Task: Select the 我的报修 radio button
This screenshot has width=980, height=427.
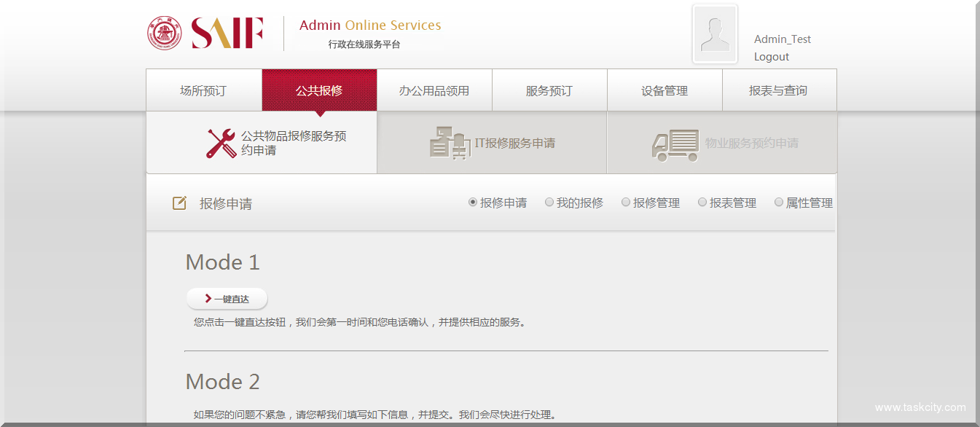Action: 549,203
